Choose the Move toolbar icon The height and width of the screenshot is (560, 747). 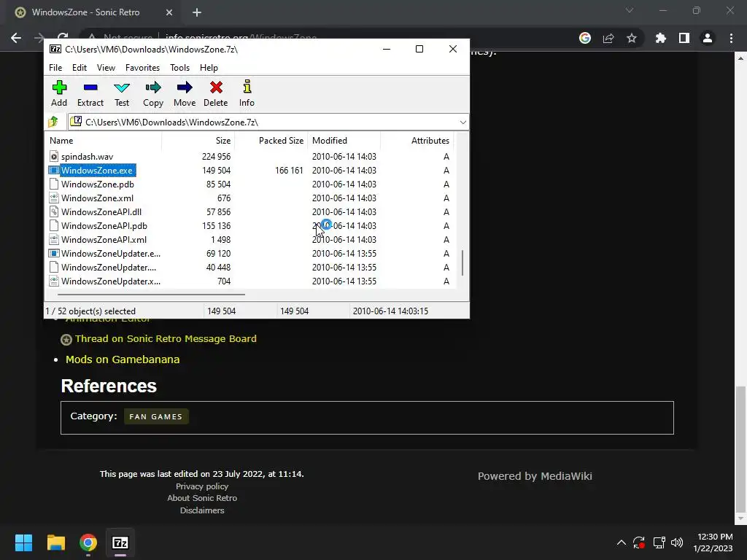(x=185, y=87)
